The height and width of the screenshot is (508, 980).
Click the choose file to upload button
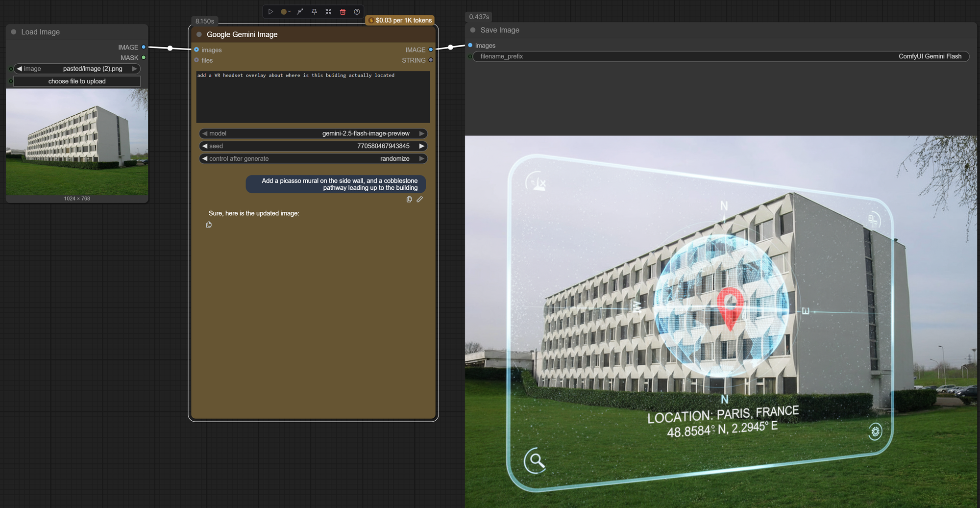pos(77,81)
